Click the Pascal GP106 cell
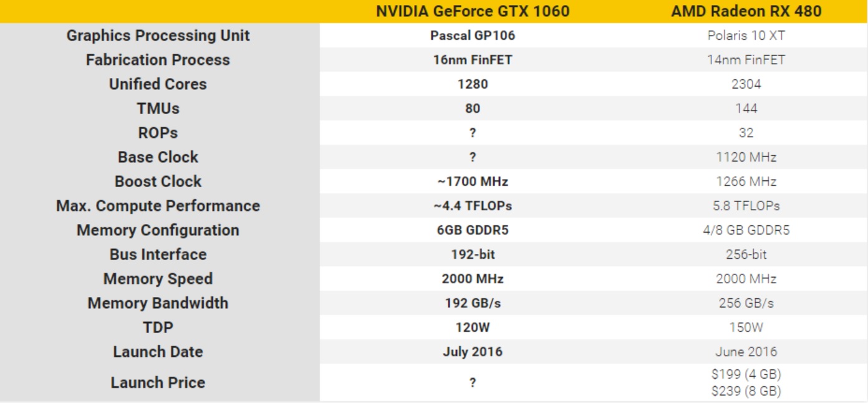The image size is (868, 403). [473, 36]
